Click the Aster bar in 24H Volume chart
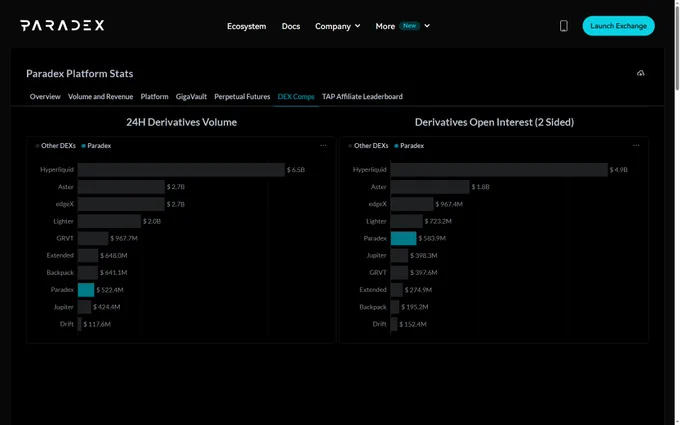 click(x=121, y=187)
